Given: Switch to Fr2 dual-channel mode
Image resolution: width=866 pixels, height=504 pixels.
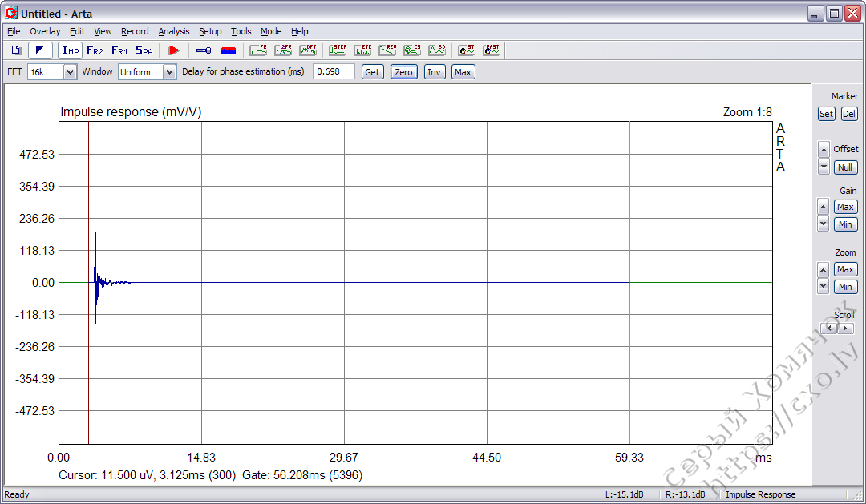Looking at the screenshot, I should [95, 50].
